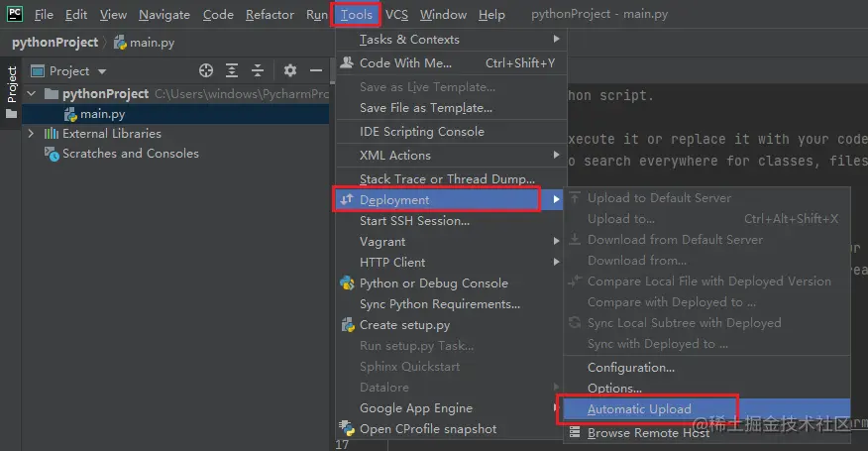Image resolution: width=868 pixels, height=451 pixels.
Task: Click the pythonProject folder icon in tree
Action: pyautogui.click(x=52, y=93)
